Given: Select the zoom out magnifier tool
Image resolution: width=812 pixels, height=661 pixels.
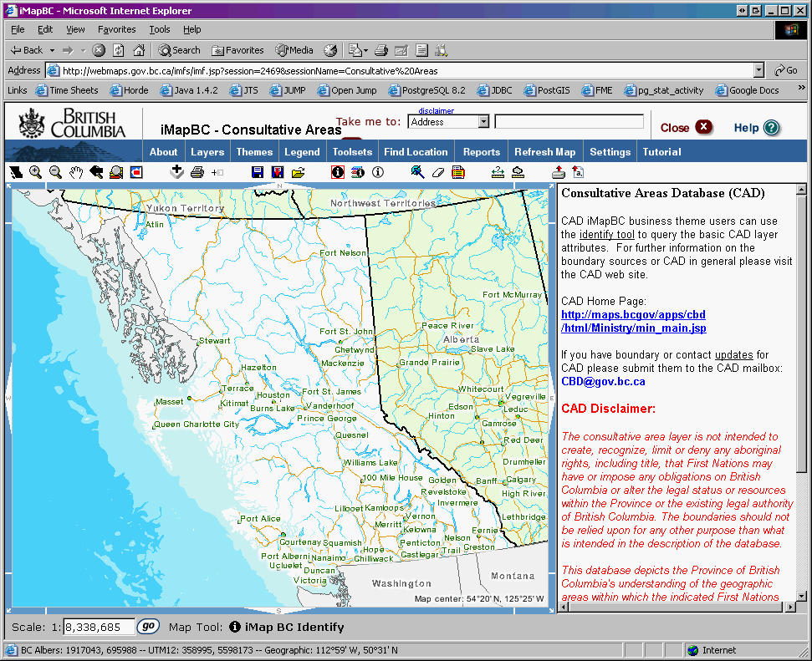Looking at the screenshot, I should (x=55, y=172).
